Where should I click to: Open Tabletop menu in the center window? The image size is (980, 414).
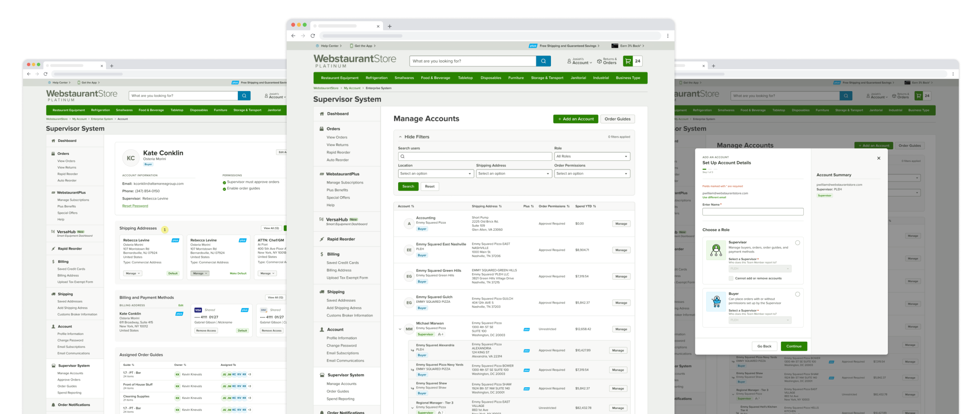465,78
